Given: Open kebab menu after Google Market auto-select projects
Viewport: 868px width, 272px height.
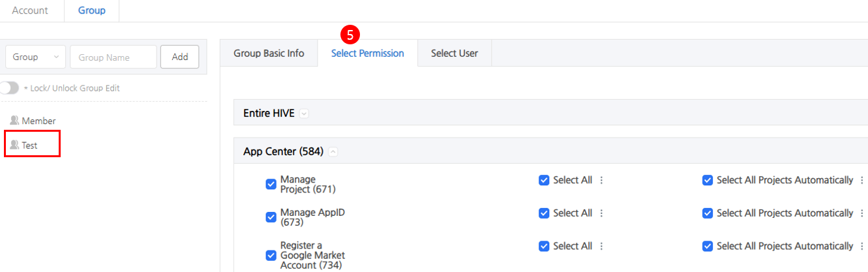Looking at the screenshot, I should coord(862,246).
